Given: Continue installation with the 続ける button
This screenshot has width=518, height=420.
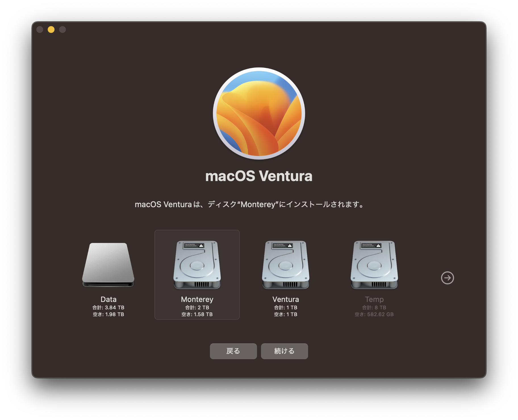Looking at the screenshot, I should (x=284, y=351).
